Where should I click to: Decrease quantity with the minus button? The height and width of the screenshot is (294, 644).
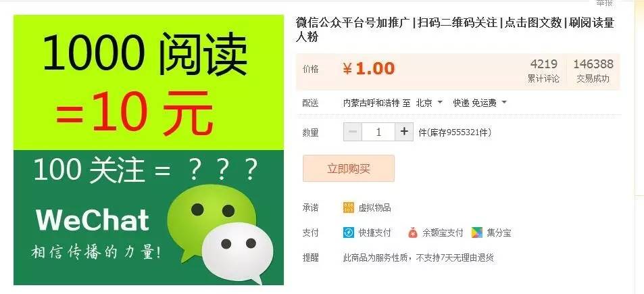tap(352, 131)
